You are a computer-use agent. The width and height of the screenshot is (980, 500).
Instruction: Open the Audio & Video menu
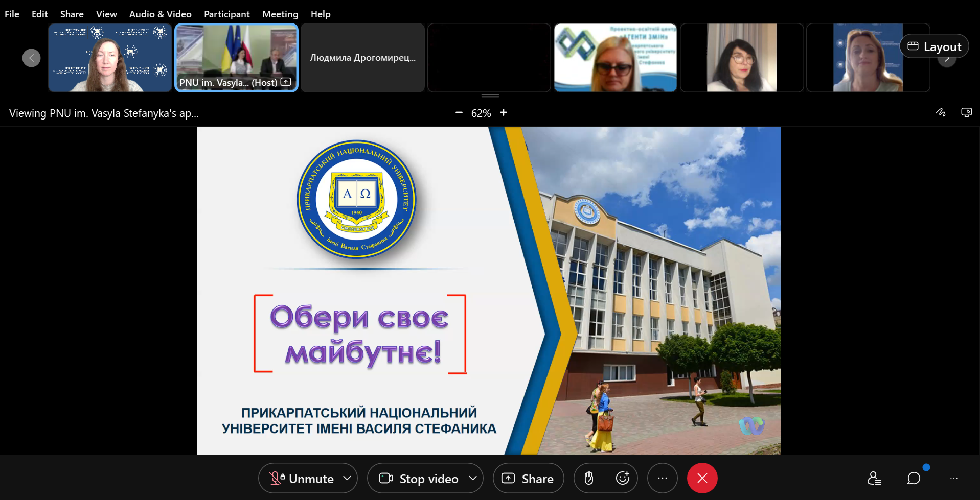pos(160,14)
